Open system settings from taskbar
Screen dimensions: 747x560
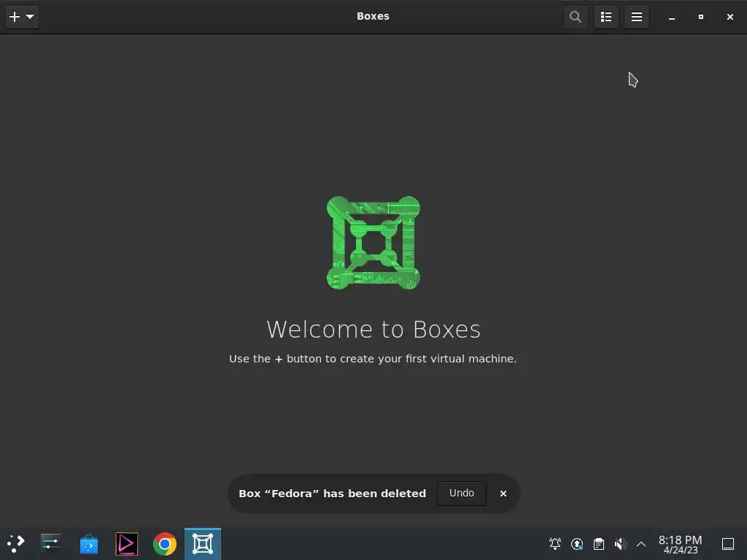pyautogui.click(x=50, y=543)
